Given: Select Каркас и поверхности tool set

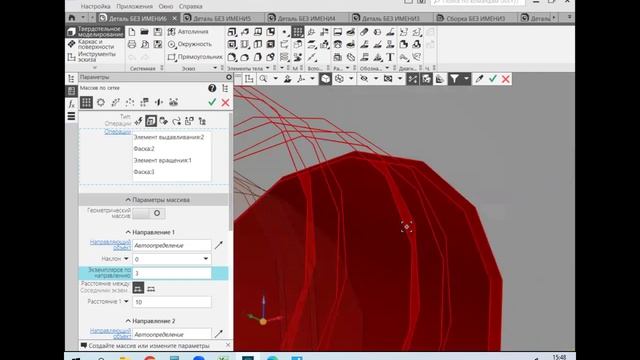Looking at the screenshot, I should click(95, 44).
